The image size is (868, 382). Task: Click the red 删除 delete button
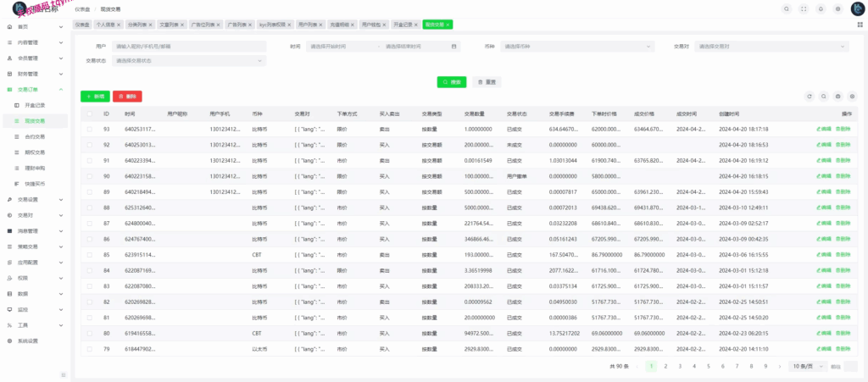click(127, 97)
